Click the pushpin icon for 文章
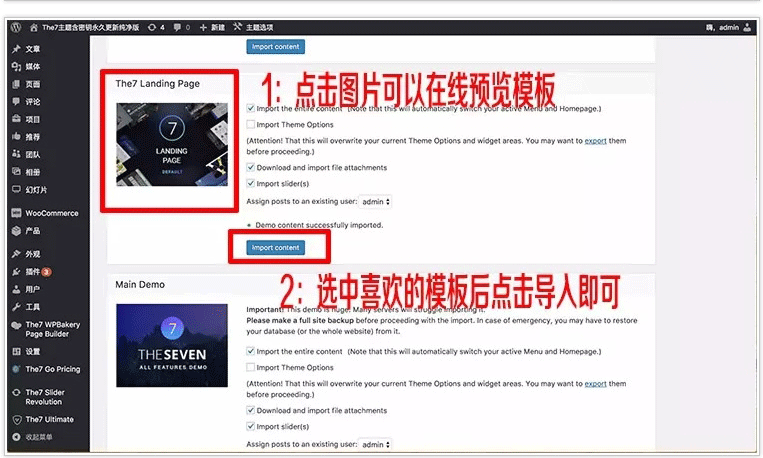Screen dimensions: 763x458 click(17, 49)
